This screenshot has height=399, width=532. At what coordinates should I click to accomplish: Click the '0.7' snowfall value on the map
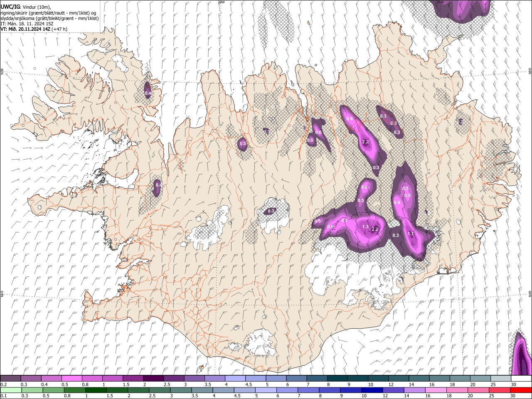(x=344, y=220)
